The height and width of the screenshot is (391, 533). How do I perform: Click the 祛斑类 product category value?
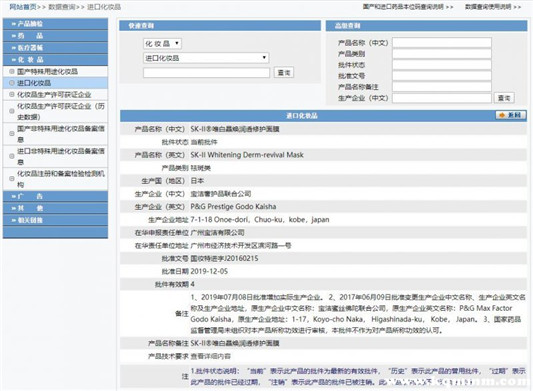pyautogui.click(x=201, y=168)
